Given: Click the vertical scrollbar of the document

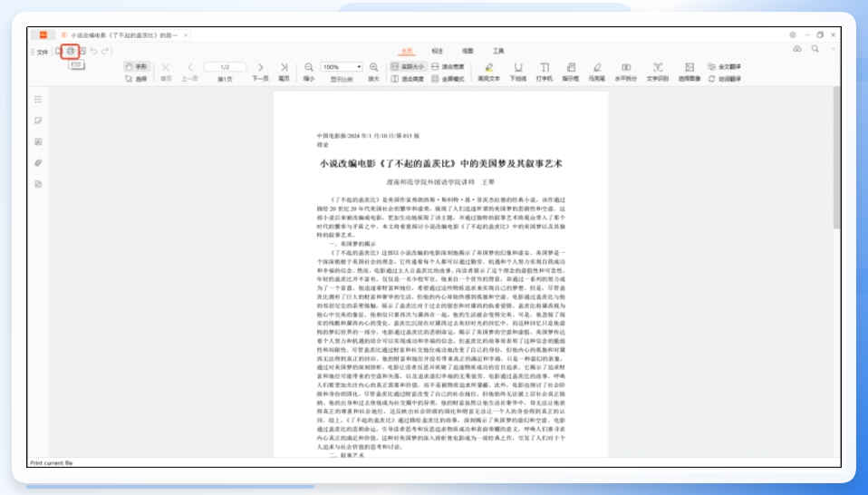Looking at the screenshot, I should [836, 158].
